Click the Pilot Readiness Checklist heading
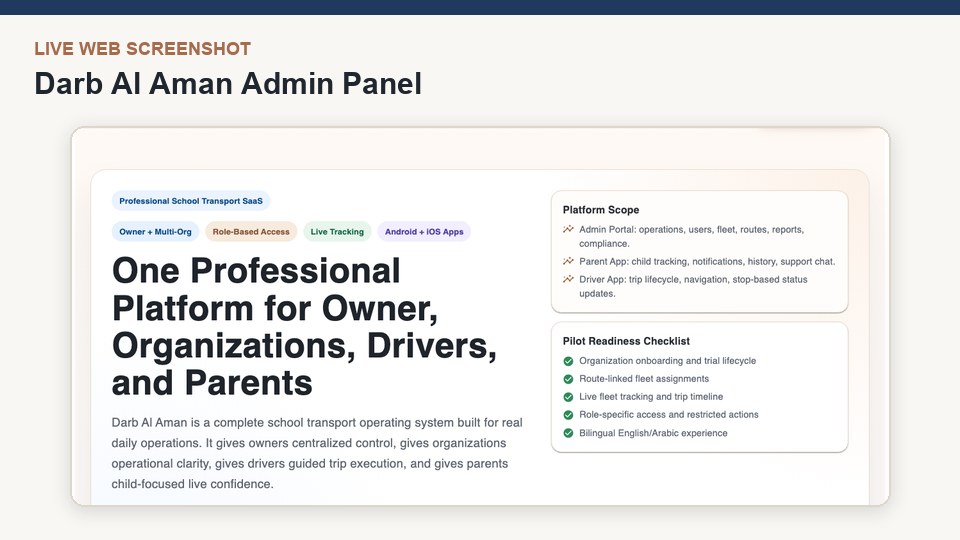Viewport: 960px width, 540px height. [x=626, y=341]
